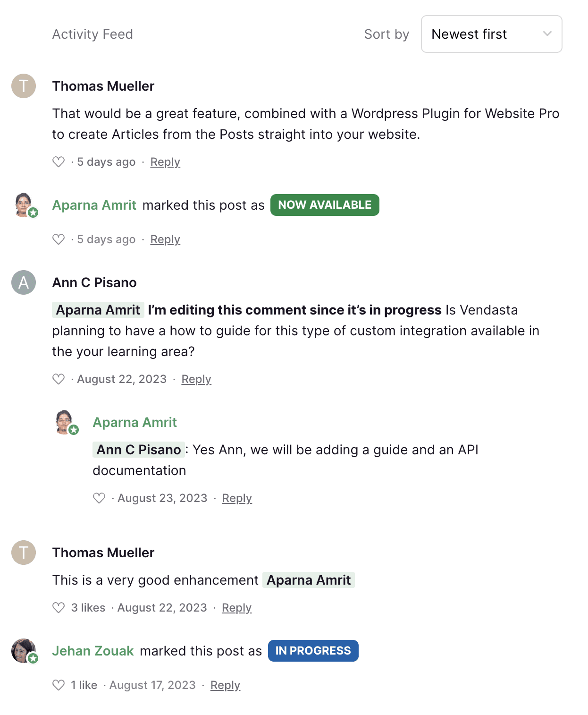Open Thomas Mueller's avatar initial
The height and width of the screenshot is (715, 588).
pos(24,86)
